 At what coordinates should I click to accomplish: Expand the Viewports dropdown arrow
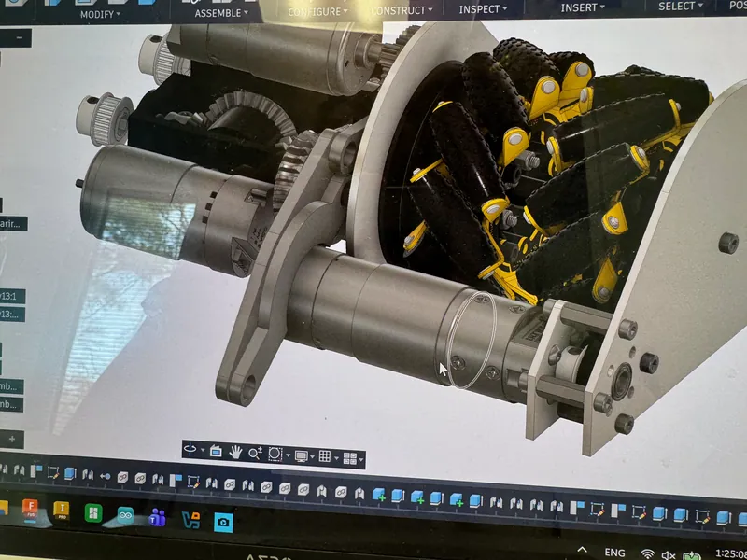tap(361, 459)
